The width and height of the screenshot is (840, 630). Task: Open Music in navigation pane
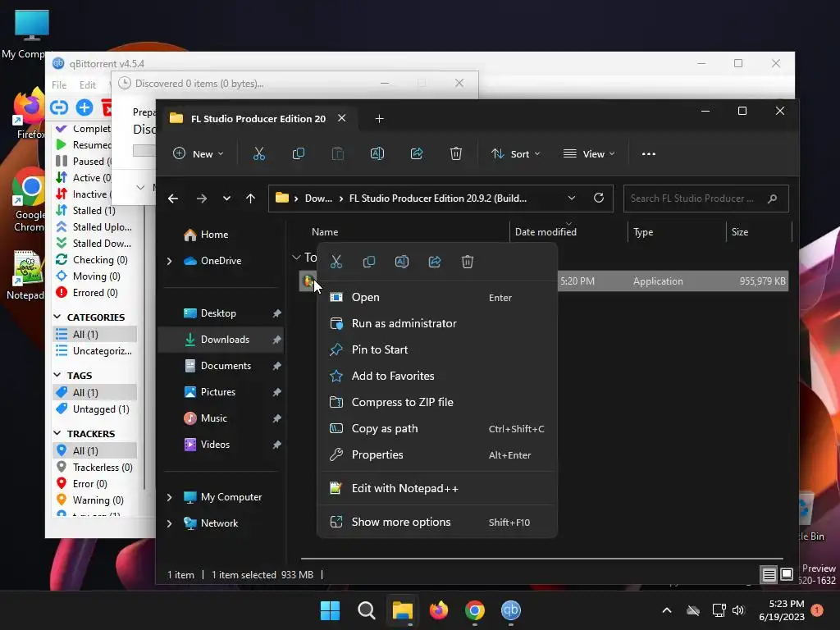coord(221,418)
